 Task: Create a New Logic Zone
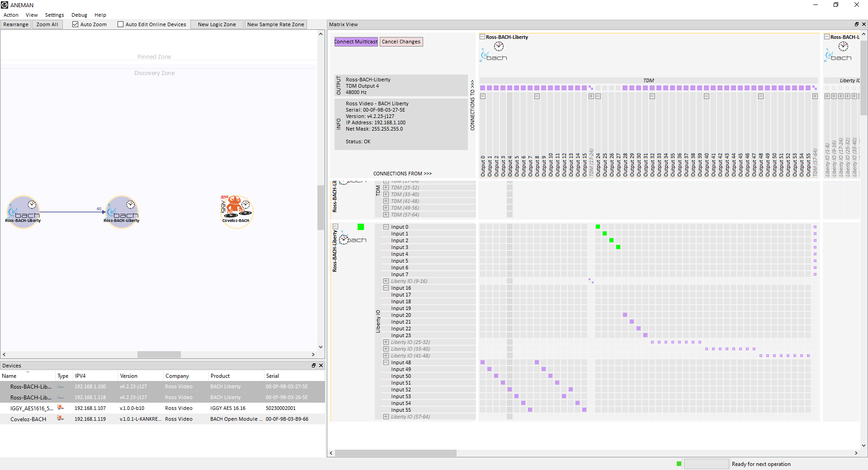[x=217, y=24]
